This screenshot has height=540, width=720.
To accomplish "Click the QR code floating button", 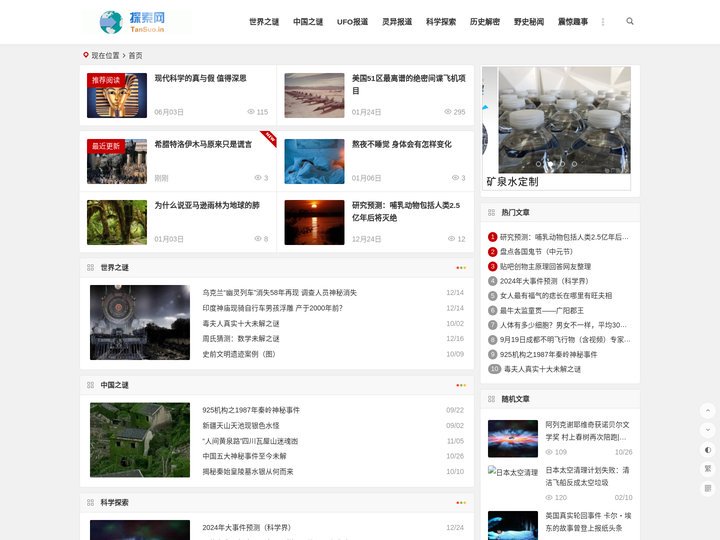I will (x=708, y=488).
